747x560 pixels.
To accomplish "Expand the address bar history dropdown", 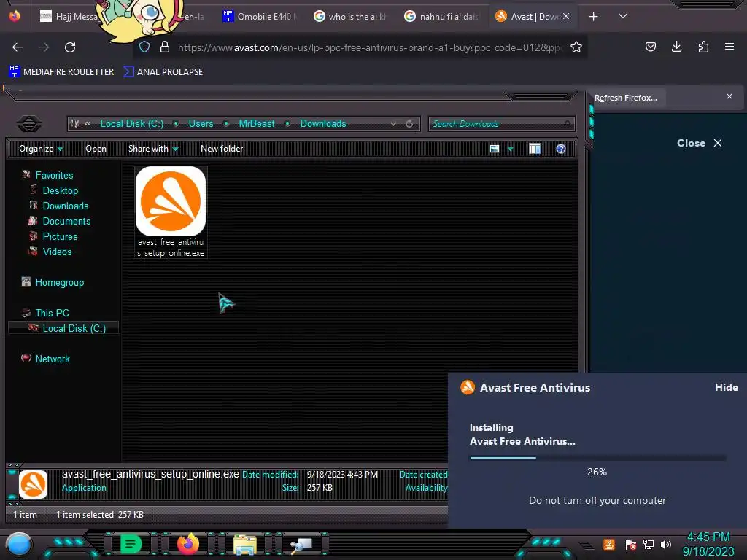I will tap(393, 124).
